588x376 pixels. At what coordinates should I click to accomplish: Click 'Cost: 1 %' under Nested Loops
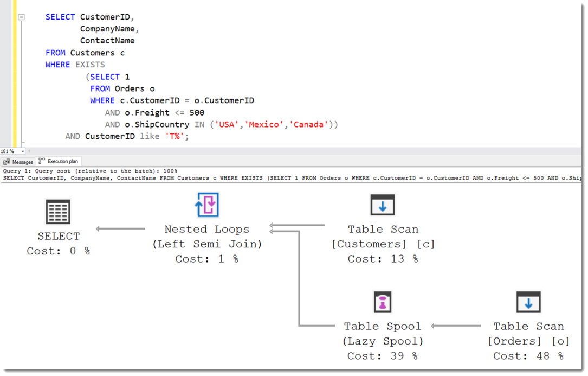(206, 259)
